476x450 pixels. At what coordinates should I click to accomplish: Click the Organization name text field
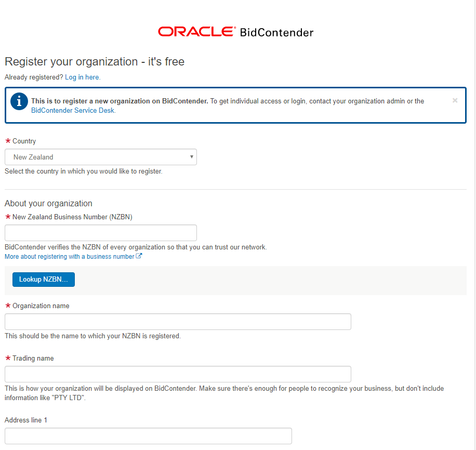[x=177, y=321]
